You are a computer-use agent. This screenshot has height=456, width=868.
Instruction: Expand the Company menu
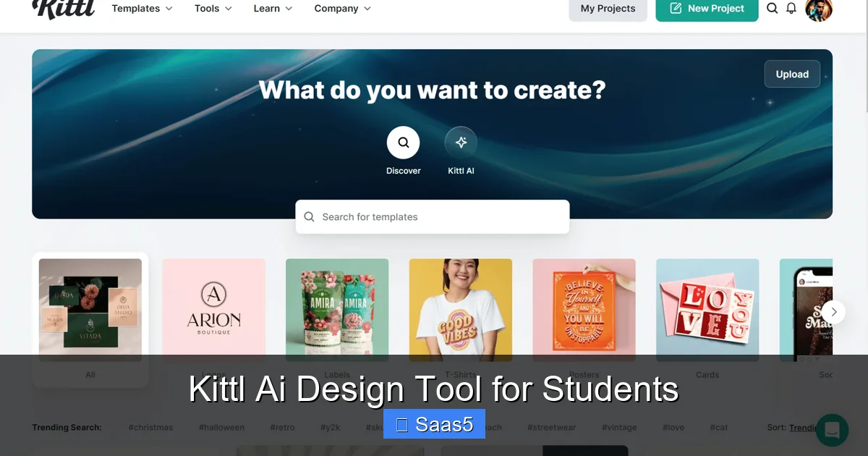tap(343, 9)
